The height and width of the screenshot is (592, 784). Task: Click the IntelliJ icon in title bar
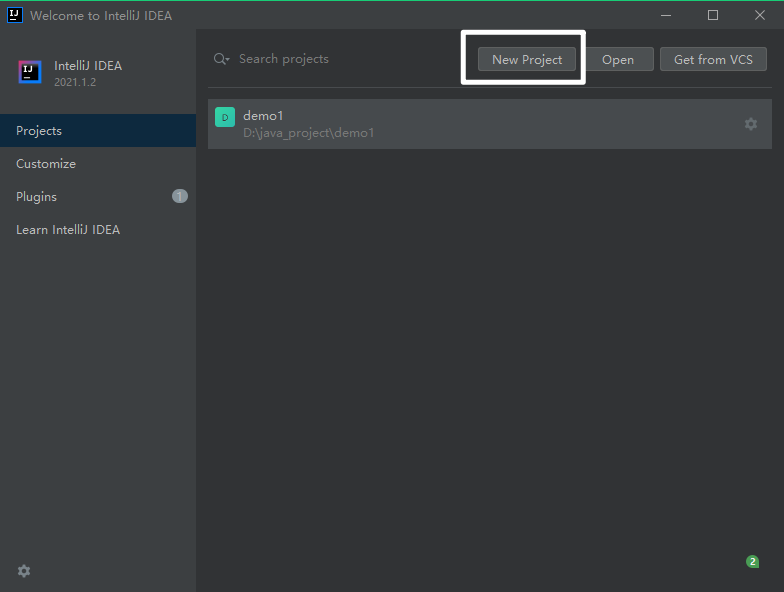15,15
